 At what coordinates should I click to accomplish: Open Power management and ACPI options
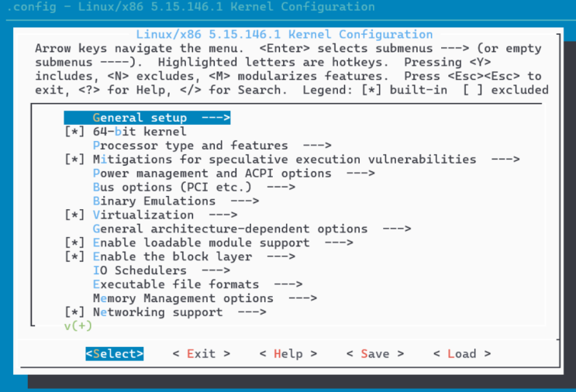[233, 174]
